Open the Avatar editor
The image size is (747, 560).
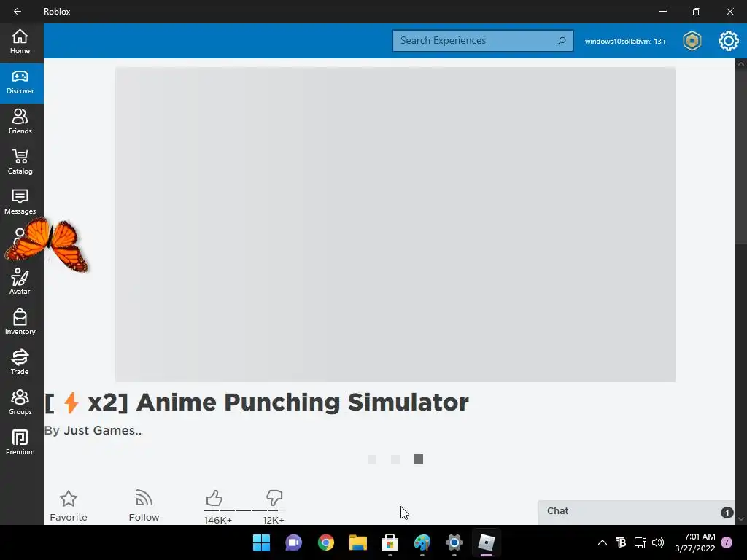20,283
